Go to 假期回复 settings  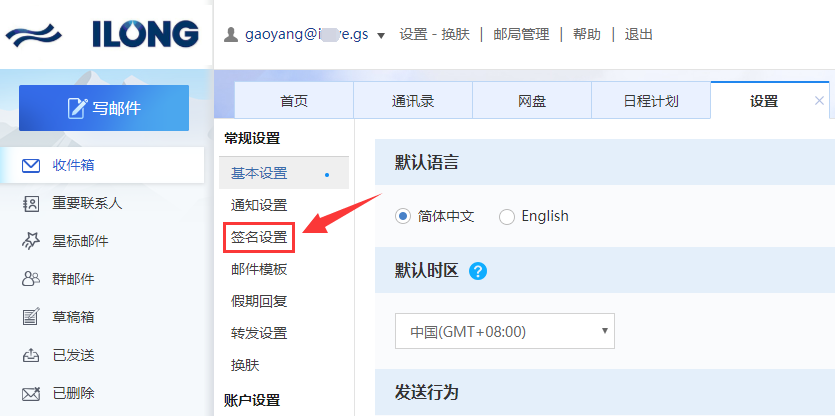259,301
